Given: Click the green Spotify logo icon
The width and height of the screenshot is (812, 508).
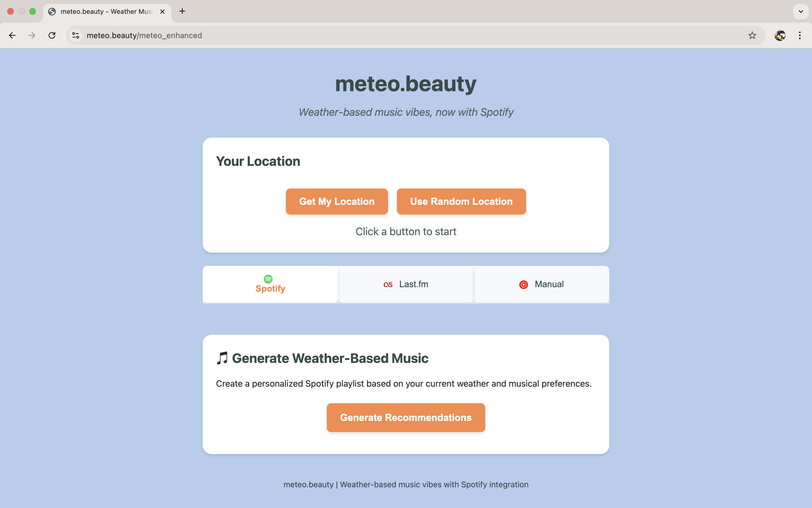Looking at the screenshot, I should 268,279.
